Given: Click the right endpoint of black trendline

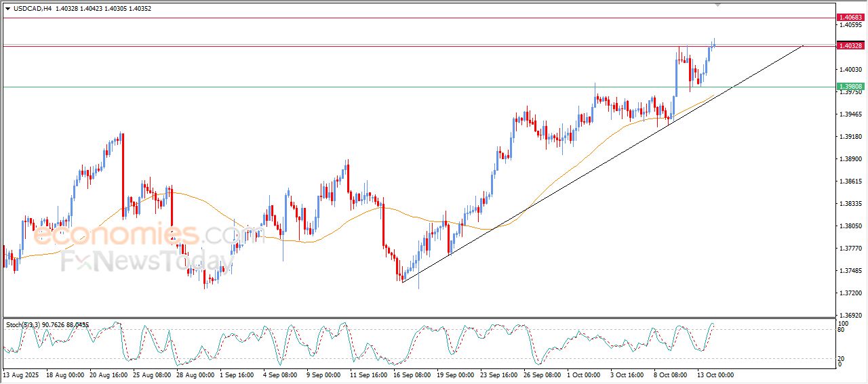Looking at the screenshot, I should [803, 46].
